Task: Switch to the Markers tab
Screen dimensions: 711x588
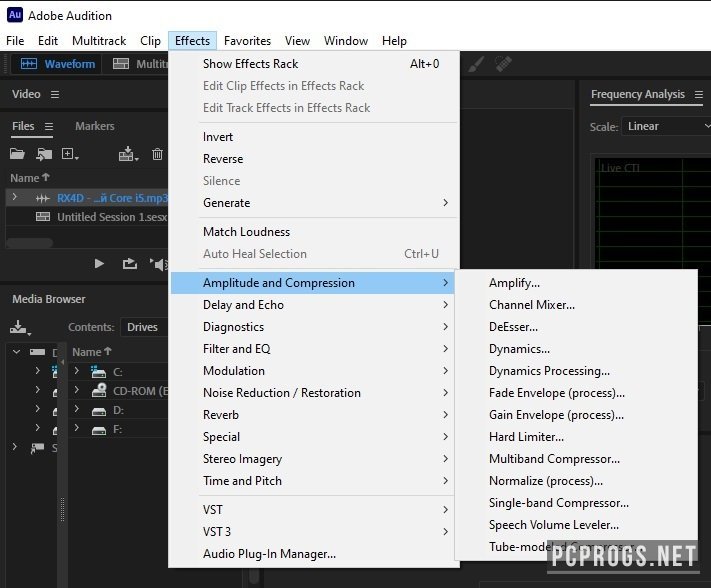Action: (94, 126)
